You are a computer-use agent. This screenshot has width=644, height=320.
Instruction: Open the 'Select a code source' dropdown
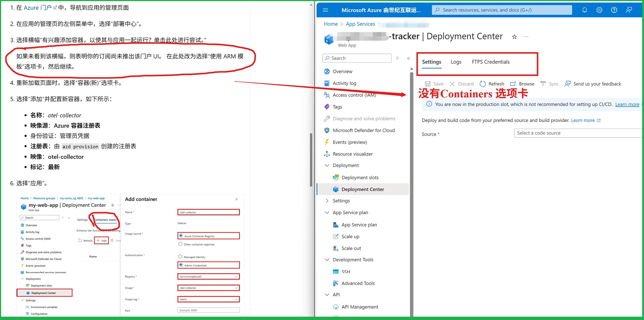pyautogui.click(x=578, y=133)
